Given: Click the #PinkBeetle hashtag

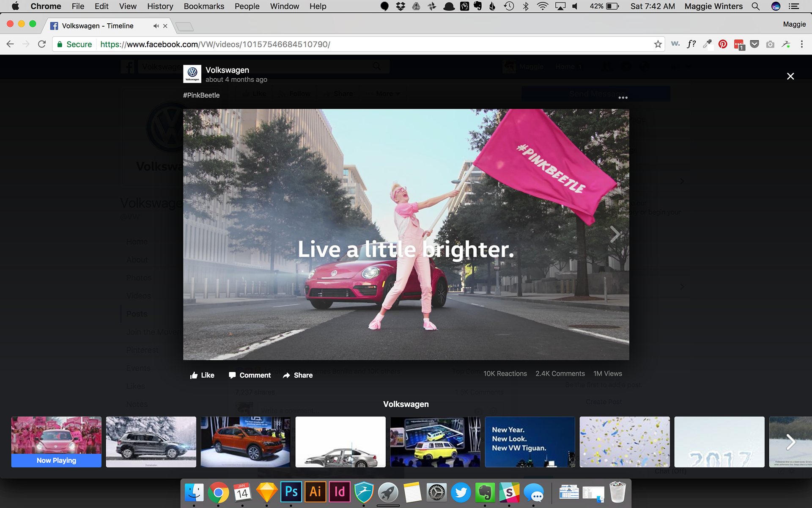Looking at the screenshot, I should tap(201, 95).
